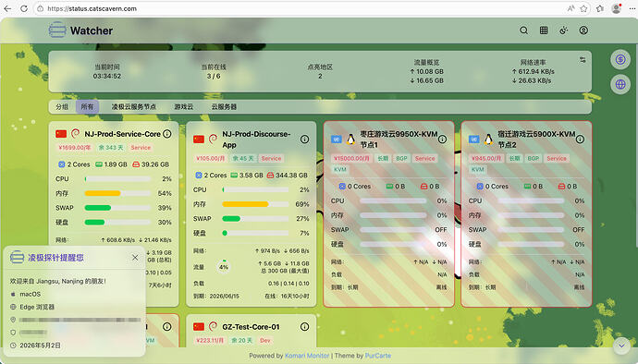Viewport: 638px width, 364px height.
Task: Click the 余 343 天 tag
Action: 111,148
